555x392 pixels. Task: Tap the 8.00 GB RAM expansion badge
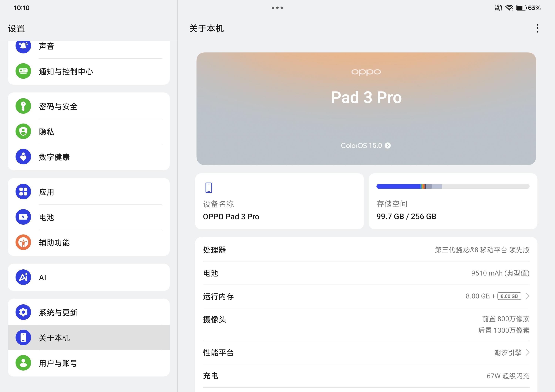point(509,296)
